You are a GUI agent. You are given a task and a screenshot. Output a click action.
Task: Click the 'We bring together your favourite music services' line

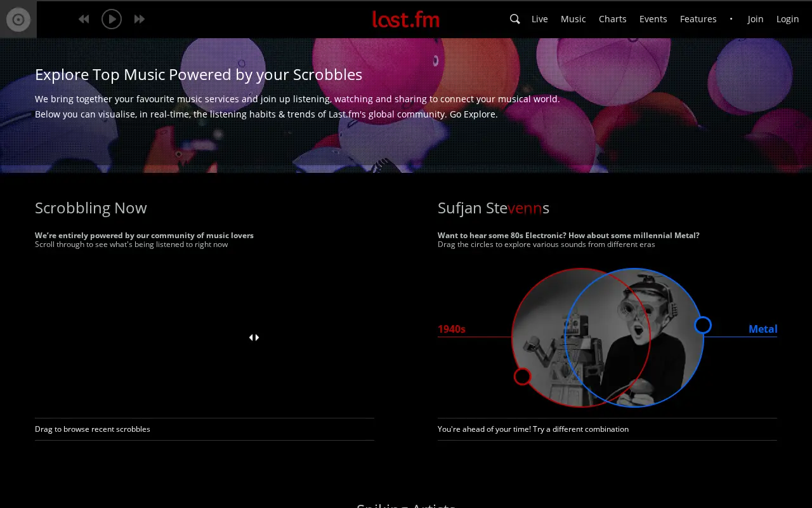(298, 99)
